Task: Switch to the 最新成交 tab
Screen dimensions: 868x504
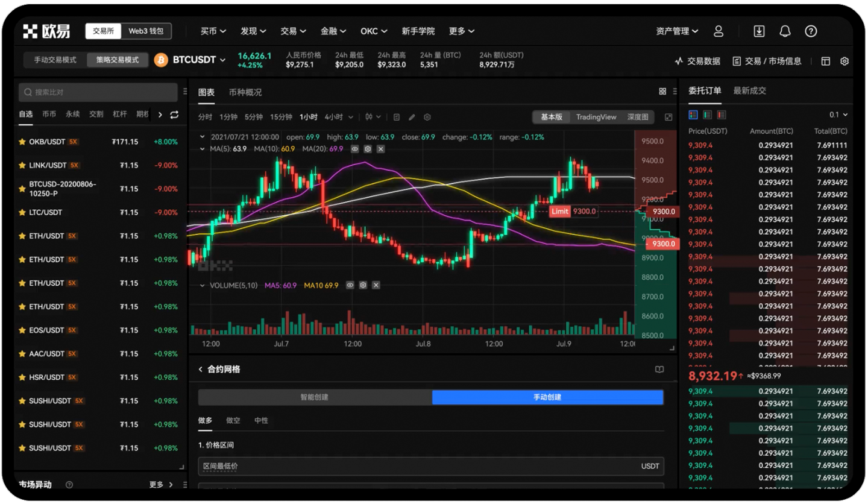Action: (749, 91)
